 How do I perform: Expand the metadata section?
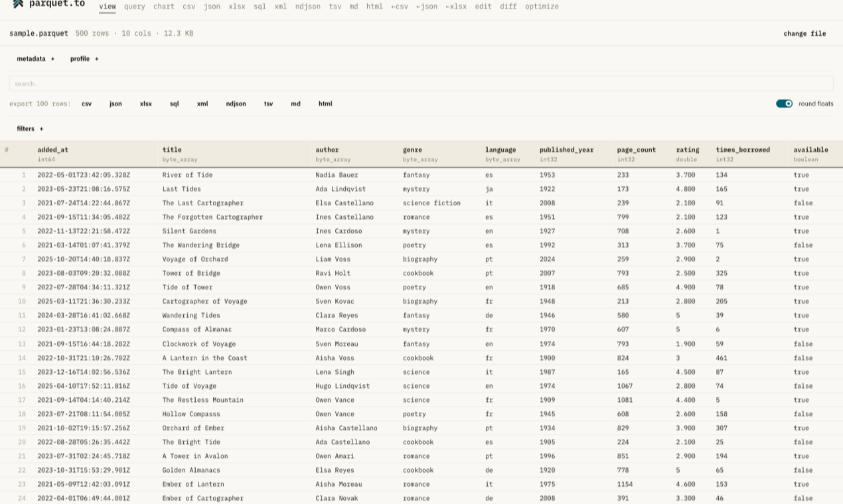(x=36, y=59)
